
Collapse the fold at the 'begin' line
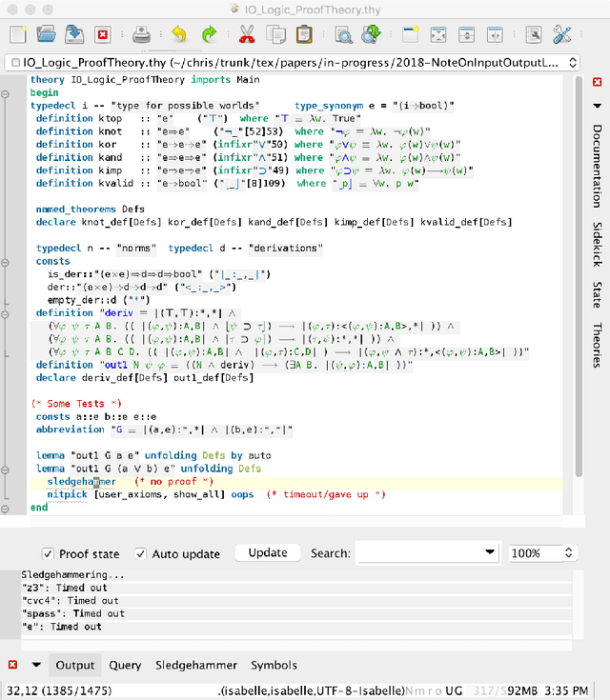coord(5,93)
